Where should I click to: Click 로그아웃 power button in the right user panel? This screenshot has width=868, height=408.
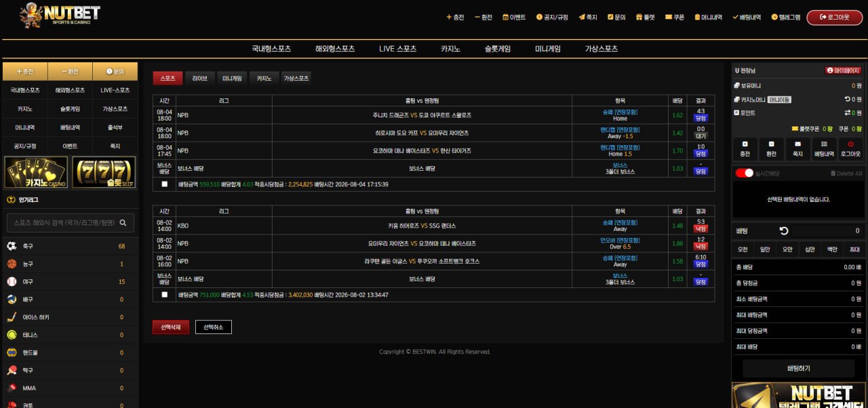(x=850, y=148)
